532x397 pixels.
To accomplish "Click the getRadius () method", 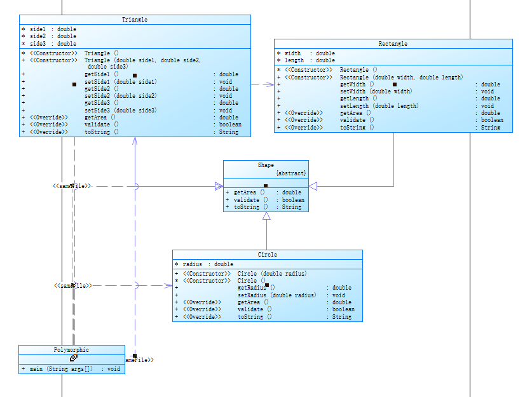I will 256,288.
